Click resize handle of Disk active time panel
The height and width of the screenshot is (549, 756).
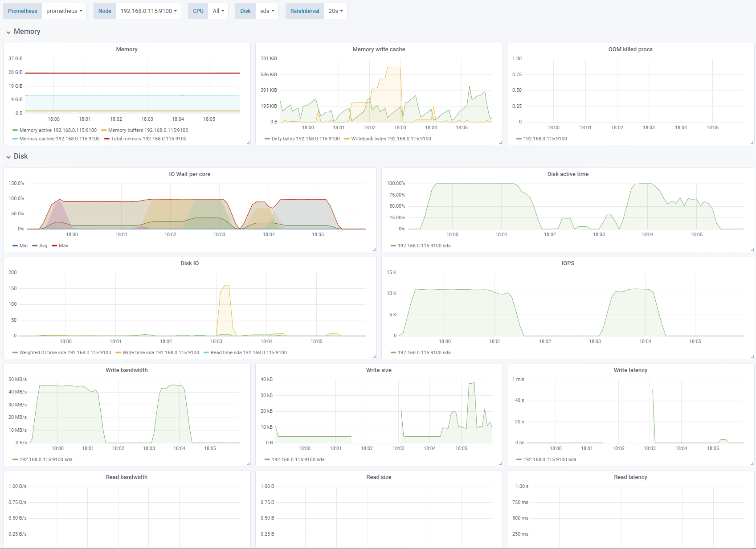[752, 250]
